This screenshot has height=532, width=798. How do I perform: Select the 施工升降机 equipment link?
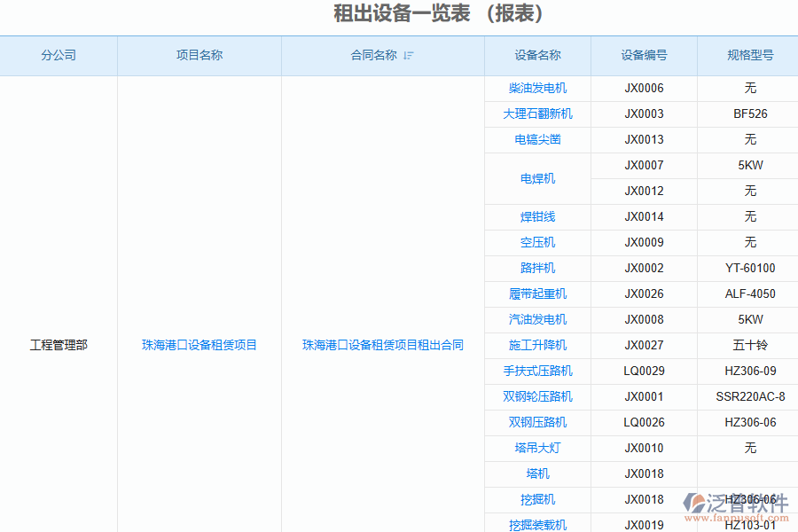537,346
